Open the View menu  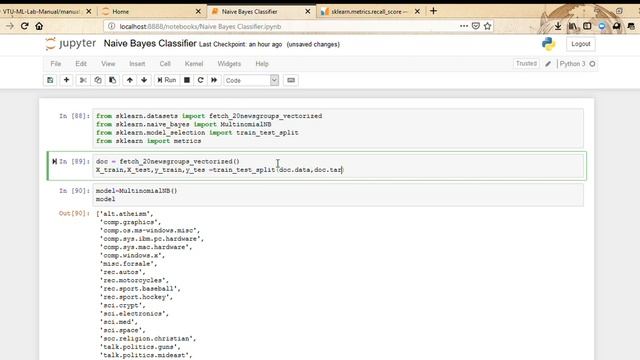pyautogui.click(x=108, y=64)
